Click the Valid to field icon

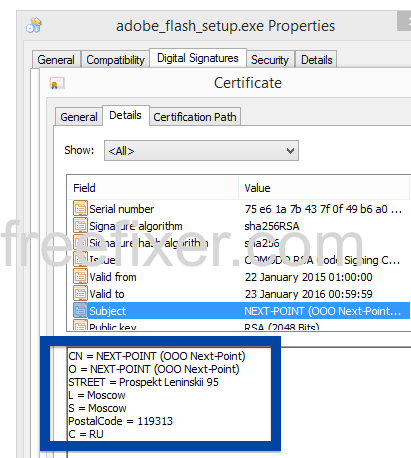point(80,294)
